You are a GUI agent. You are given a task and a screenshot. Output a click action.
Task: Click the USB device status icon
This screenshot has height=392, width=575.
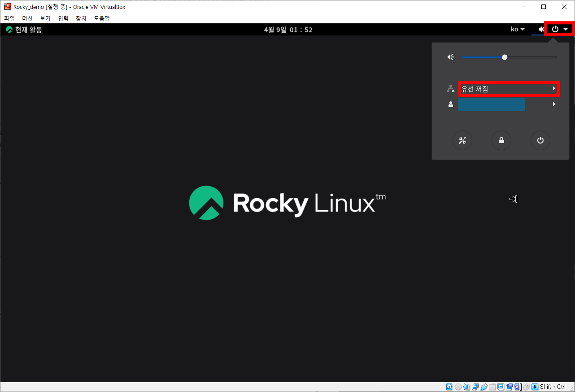tap(484, 387)
